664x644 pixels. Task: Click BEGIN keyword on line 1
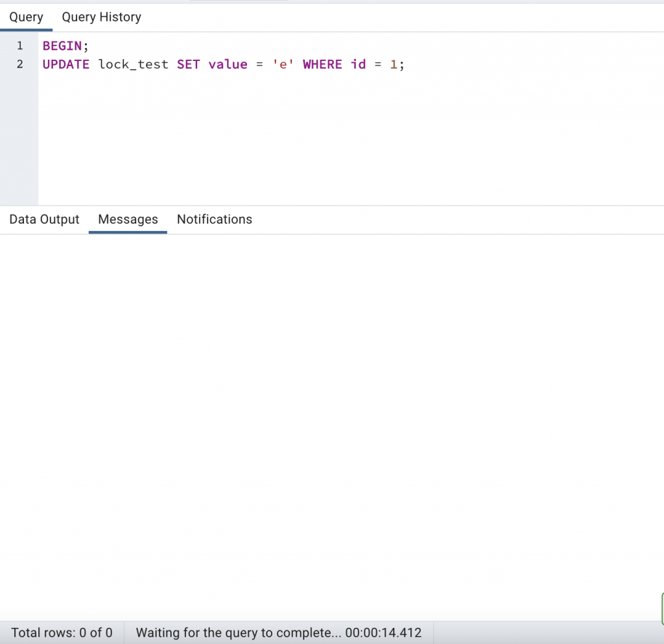62,46
